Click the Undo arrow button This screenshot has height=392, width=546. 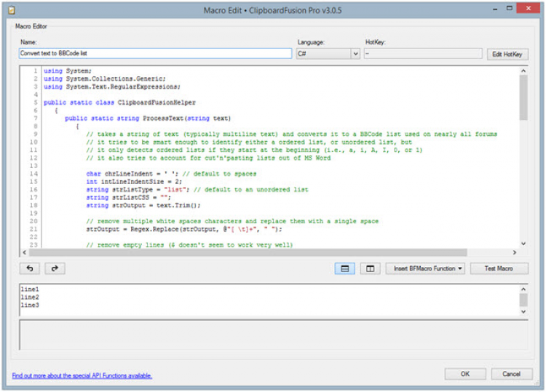pyautogui.click(x=30, y=268)
